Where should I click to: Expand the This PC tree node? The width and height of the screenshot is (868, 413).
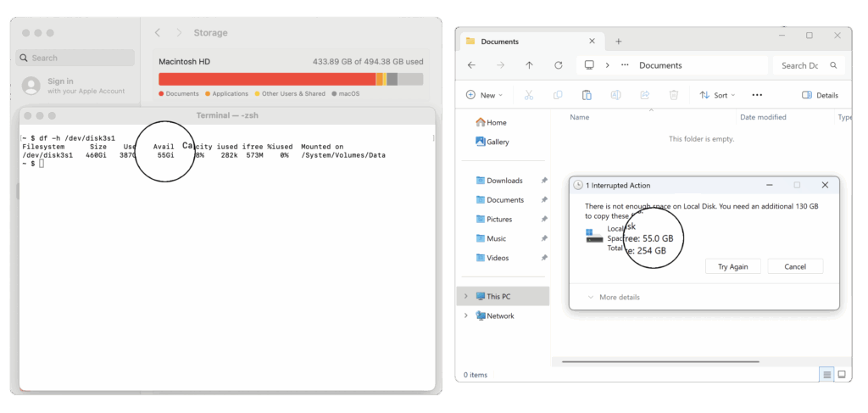[x=465, y=296]
